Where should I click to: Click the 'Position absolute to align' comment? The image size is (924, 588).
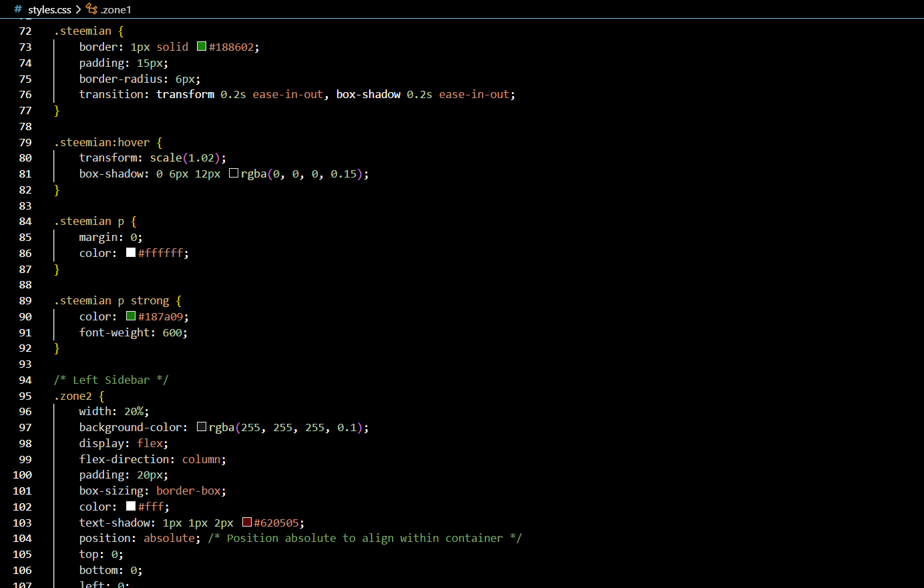click(365, 538)
